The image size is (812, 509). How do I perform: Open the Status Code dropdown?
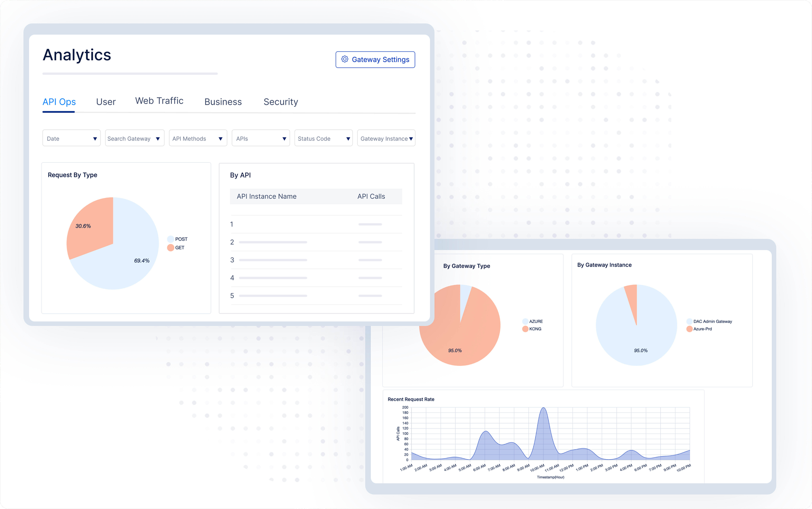coord(323,138)
